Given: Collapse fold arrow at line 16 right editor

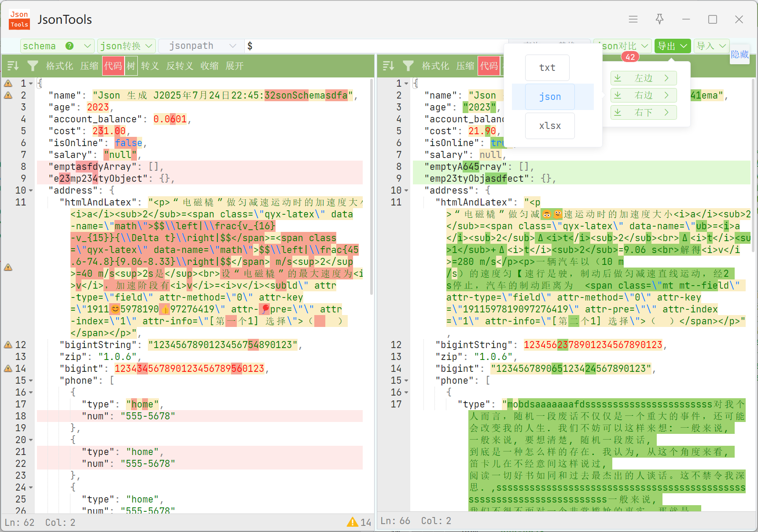Looking at the screenshot, I should coord(406,392).
